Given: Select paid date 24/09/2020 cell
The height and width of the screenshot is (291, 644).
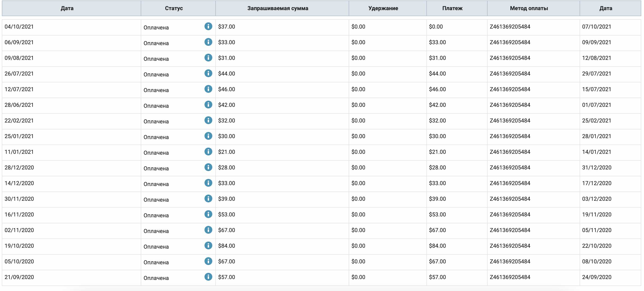Looking at the screenshot, I should click(x=610, y=278).
